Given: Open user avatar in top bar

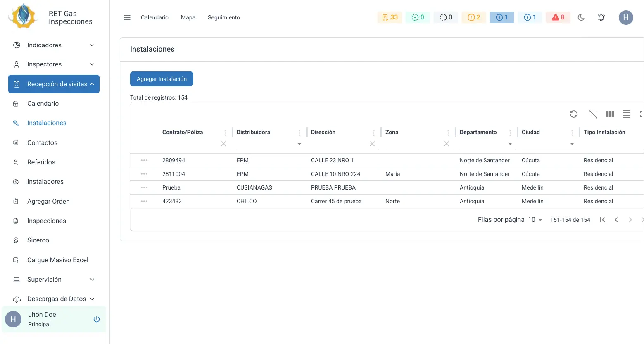Looking at the screenshot, I should pos(626,17).
